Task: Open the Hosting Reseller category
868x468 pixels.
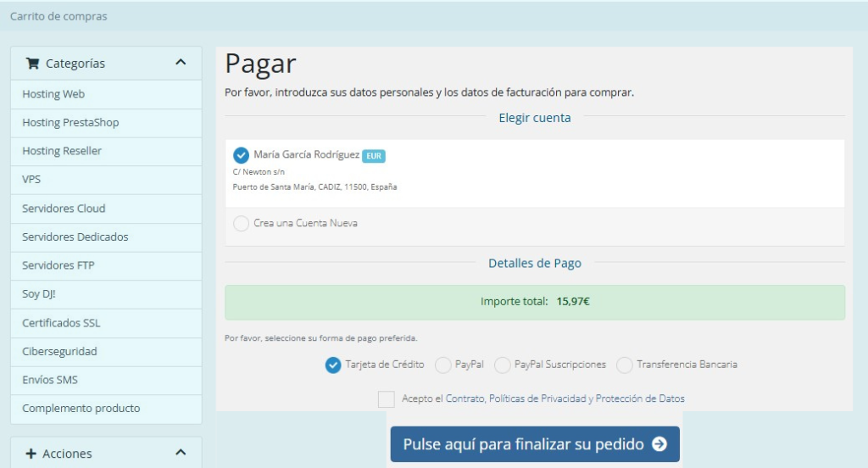Action: pos(106,151)
